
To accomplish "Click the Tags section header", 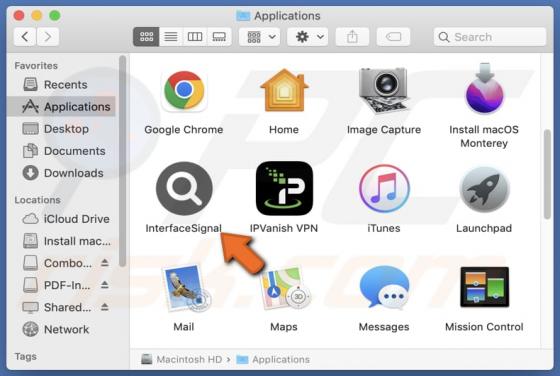I will [x=25, y=356].
